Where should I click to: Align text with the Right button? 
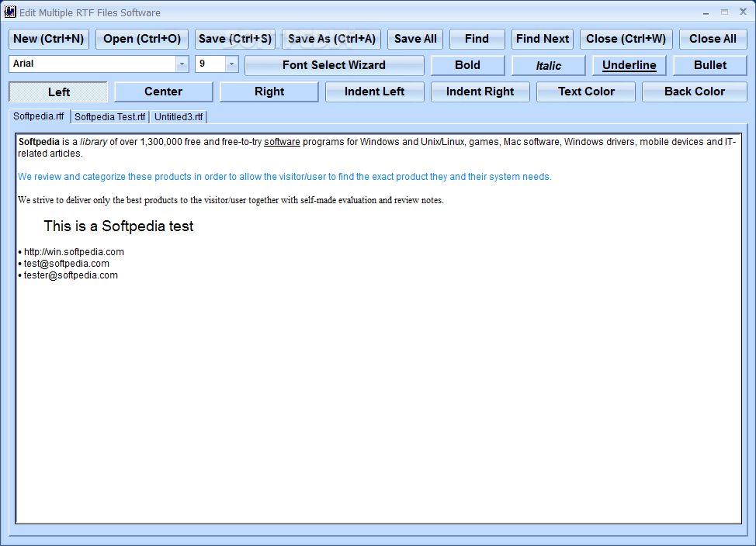269,92
